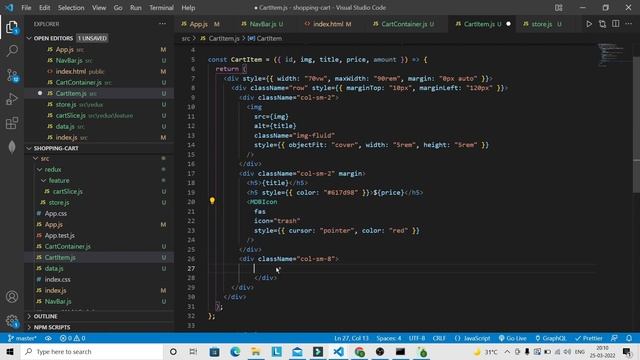Image resolution: width=640 pixels, height=360 pixels.
Task: Switch to the store.js editor tab
Action: tap(542, 24)
